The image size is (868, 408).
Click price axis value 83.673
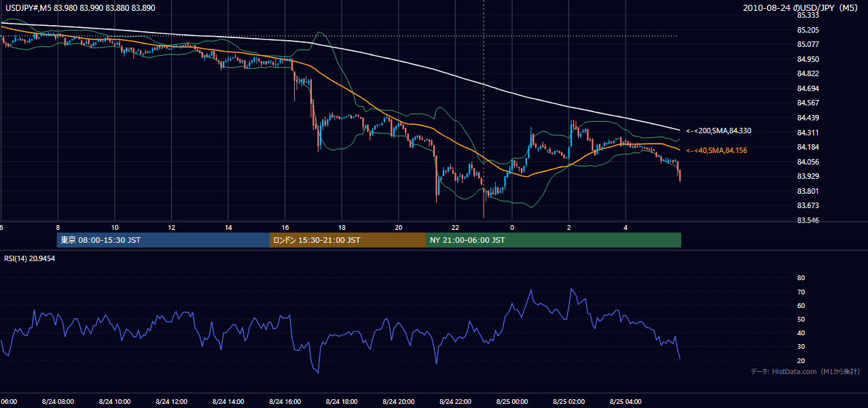coord(808,205)
